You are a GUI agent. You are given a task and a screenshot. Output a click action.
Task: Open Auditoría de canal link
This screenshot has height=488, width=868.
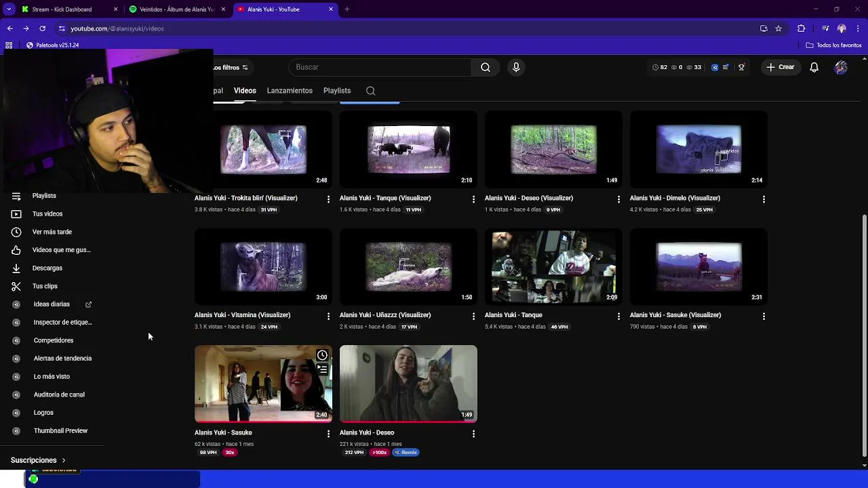click(59, 394)
